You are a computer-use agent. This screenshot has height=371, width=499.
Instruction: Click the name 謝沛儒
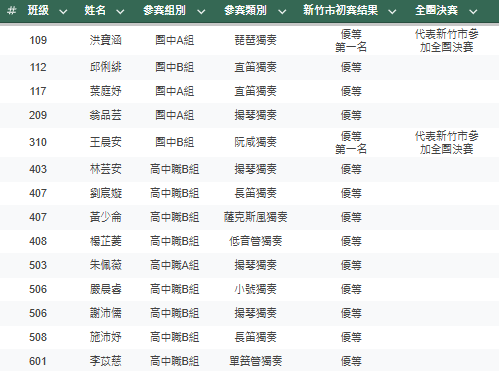(x=106, y=313)
